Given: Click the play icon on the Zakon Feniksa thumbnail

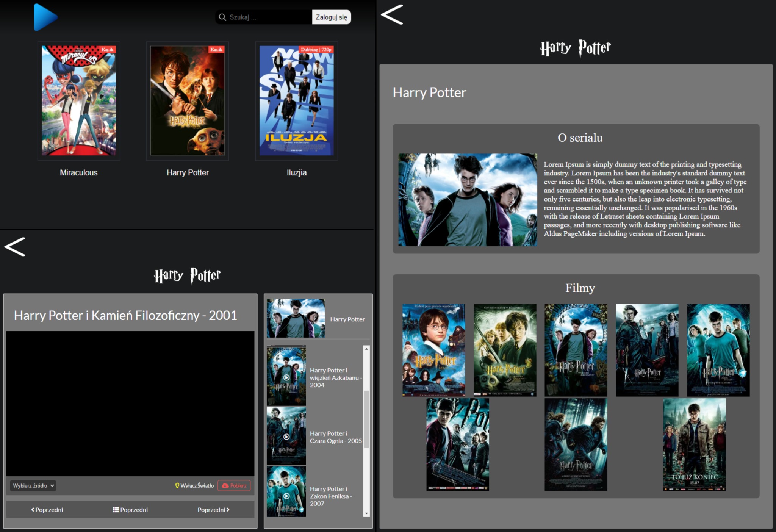Looking at the screenshot, I should pyautogui.click(x=287, y=495).
